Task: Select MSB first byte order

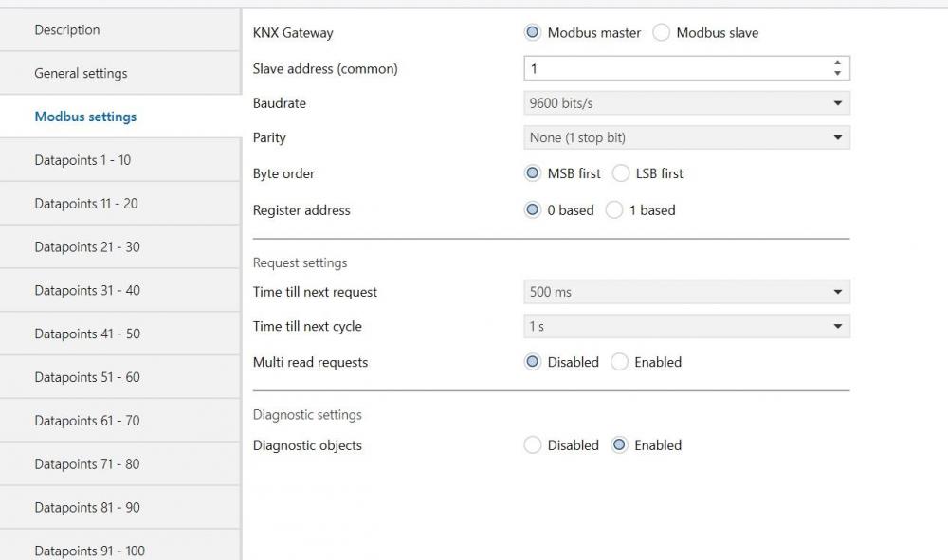Action: click(533, 173)
